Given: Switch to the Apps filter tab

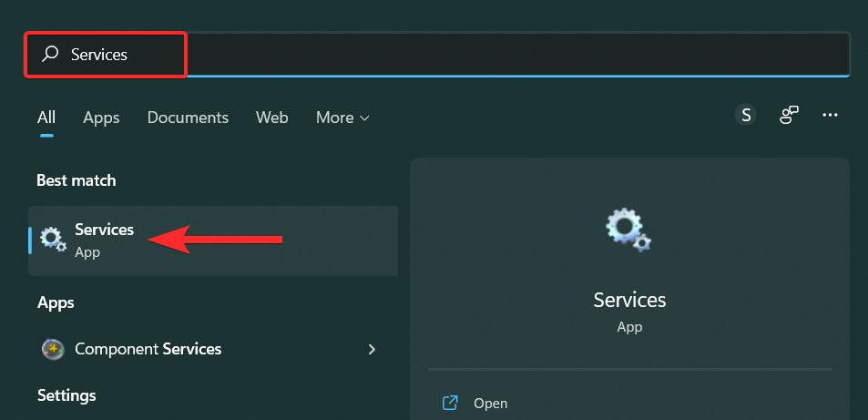Looking at the screenshot, I should [x=101, y=118].
